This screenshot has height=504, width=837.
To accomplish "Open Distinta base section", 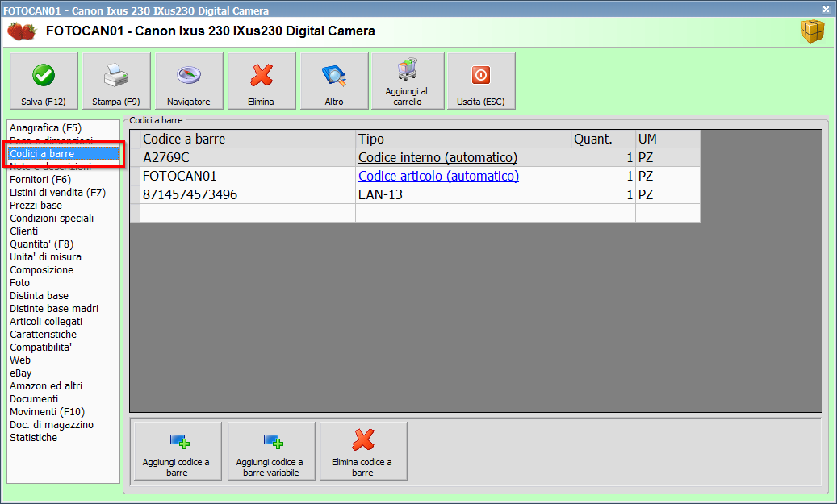I will [x=39, y=295].
